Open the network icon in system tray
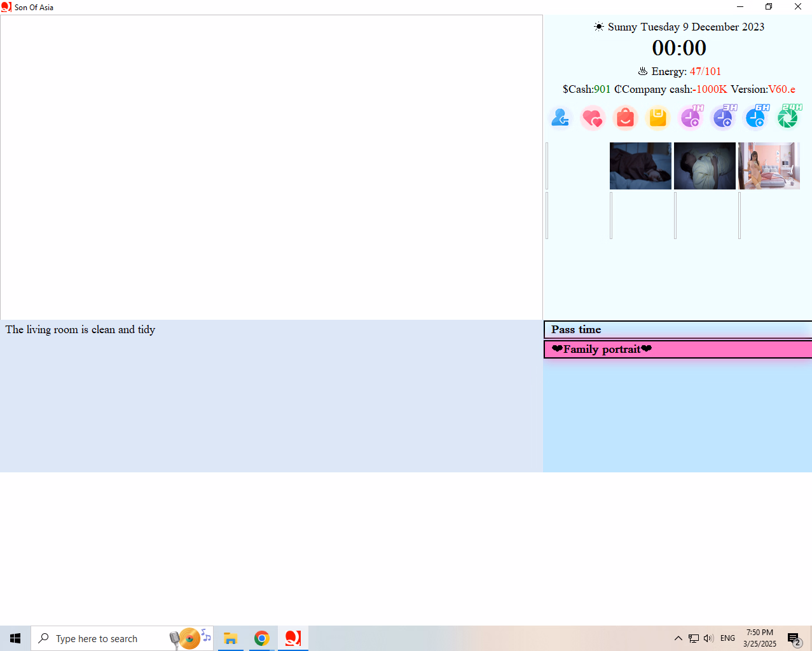This screenshot has width=812, height=651. [694, 638]
